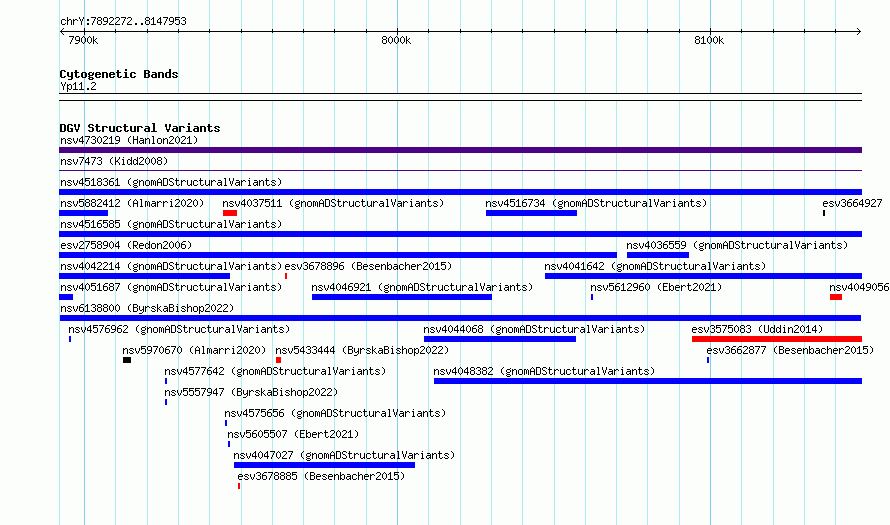Click the red esv3678896 marker

pyautogui.click(x=286, y=276)
